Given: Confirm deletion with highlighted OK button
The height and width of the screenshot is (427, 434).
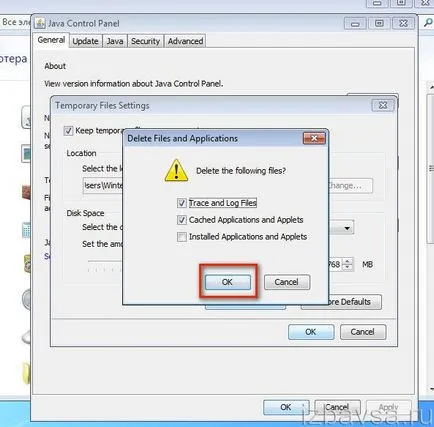Looking at the screenshot, I should pos(228,282).
